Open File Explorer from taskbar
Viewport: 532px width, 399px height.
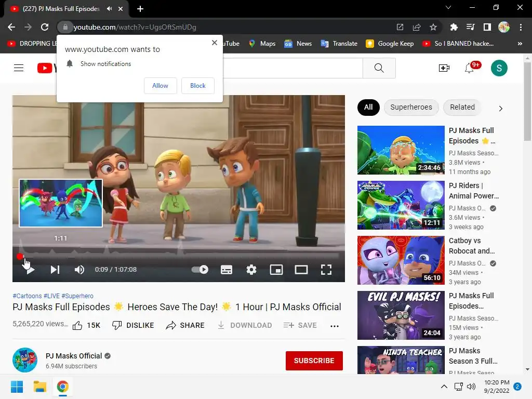click(39, 387)
